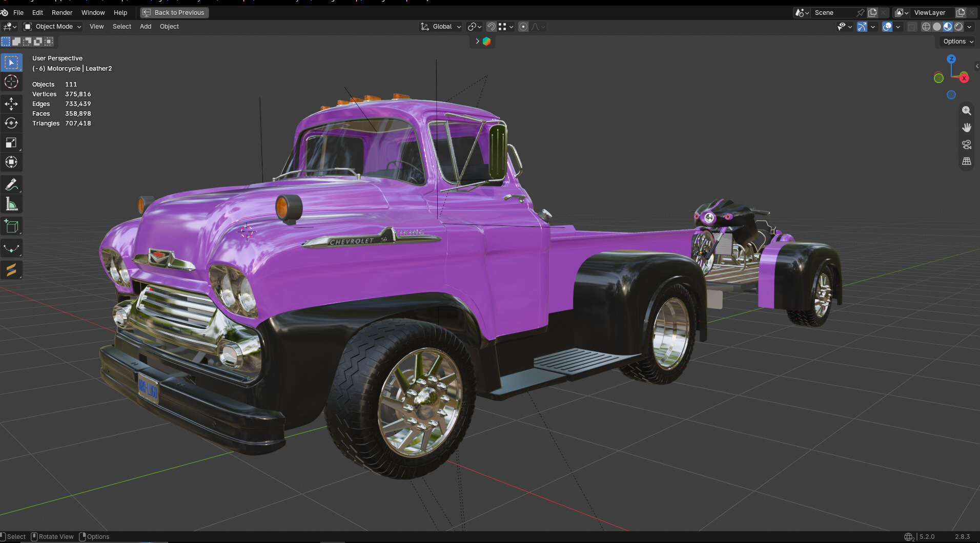Switch to Material Preview shading
Viewport: 980px width, 543px height.
[948, 27]
